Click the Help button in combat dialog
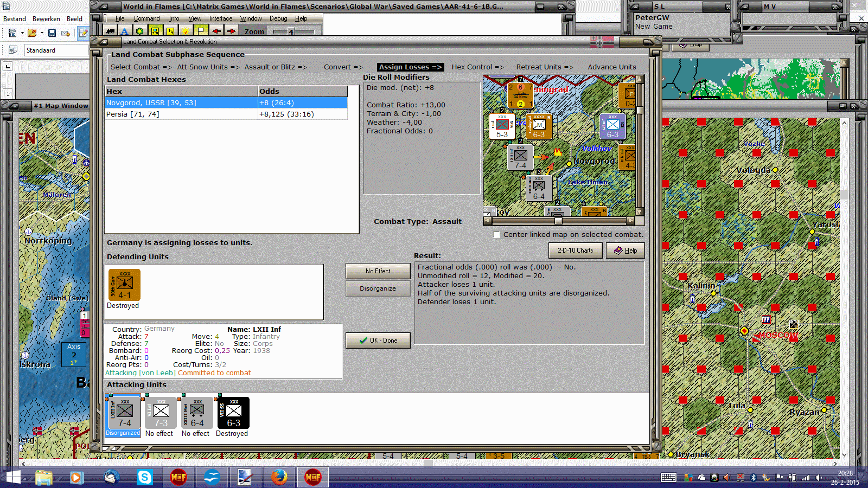Viewport: 868px width, 488px height. pos(625,251)
